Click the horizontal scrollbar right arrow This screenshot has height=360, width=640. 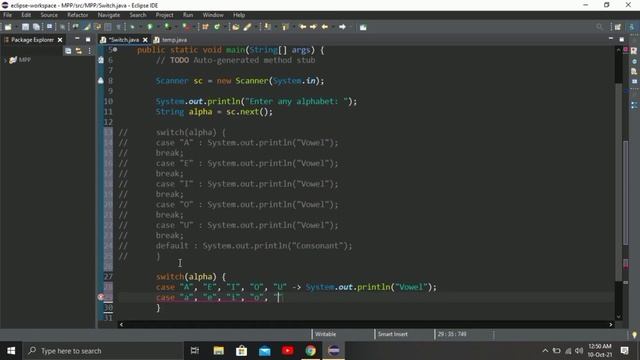[x=611, y=324]
